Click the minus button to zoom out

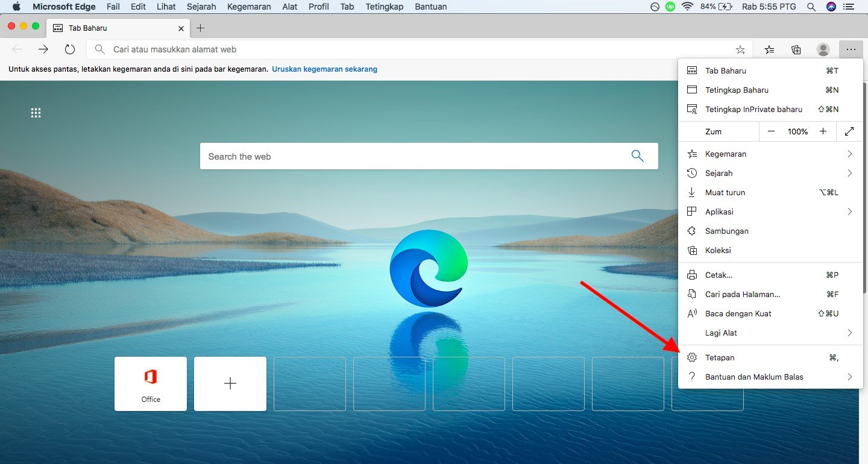click(x=771, y=131)
